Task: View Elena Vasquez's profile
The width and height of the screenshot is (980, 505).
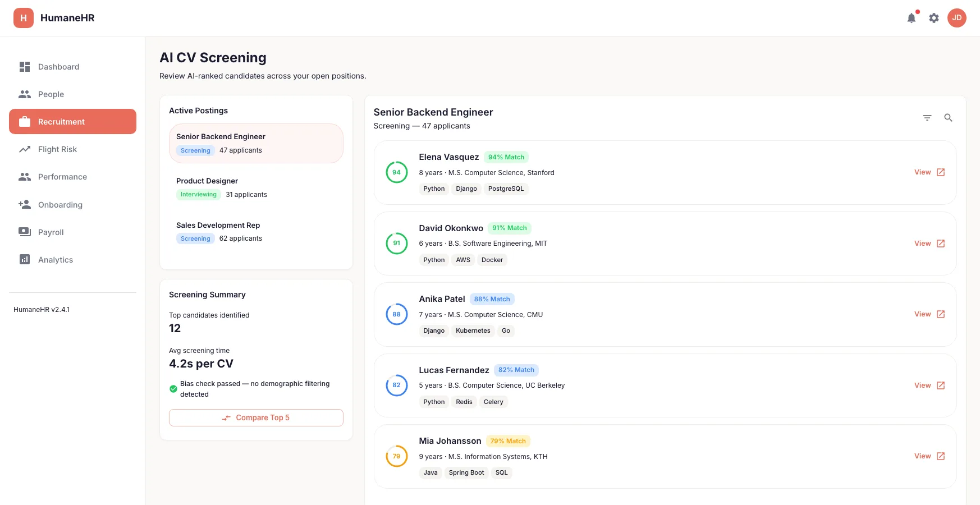Action: point(929,172)
